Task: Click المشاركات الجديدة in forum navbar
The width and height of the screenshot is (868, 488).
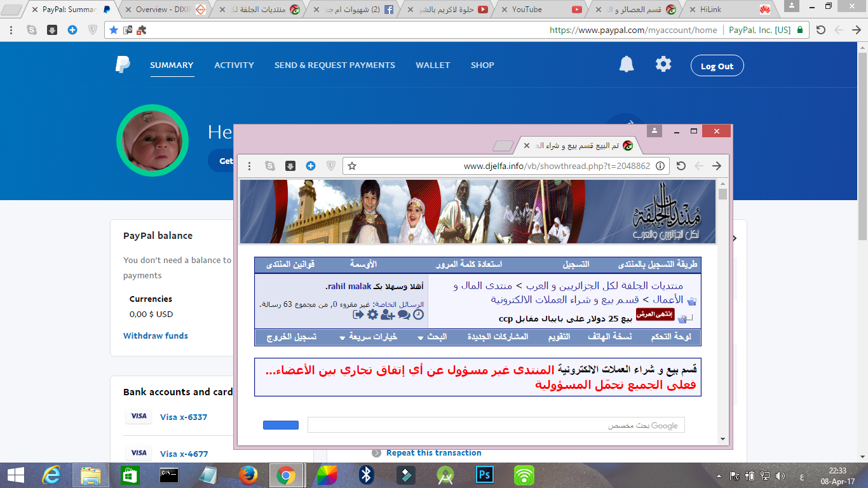Action: pyautogui.click(x=498, y=337)
